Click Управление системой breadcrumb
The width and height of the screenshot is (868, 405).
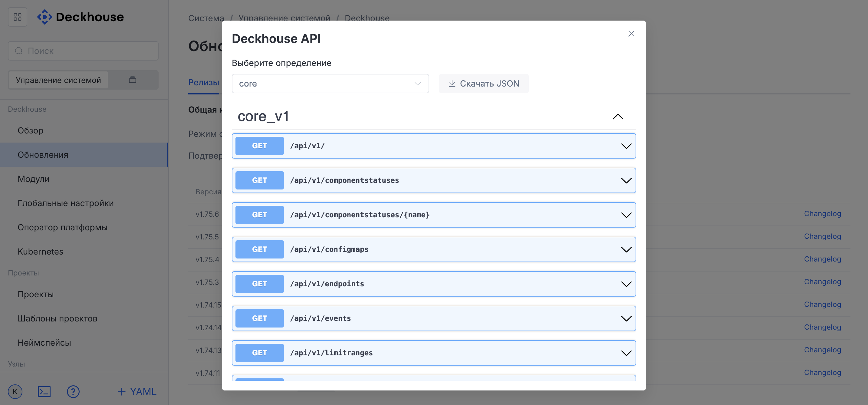click(284, 18)
